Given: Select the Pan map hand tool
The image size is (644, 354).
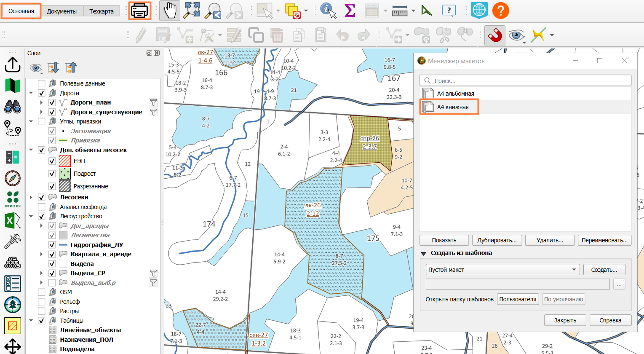Looking at the screenshot, I should [170, 11].
